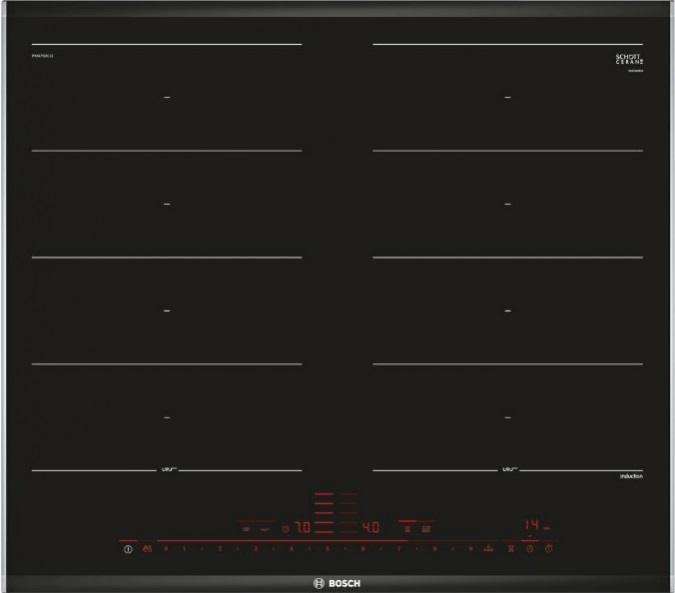The height and width of the screenshot is (593, 675).
Task: Tap the bottom-right cooking zone marker
Action: 508,416
